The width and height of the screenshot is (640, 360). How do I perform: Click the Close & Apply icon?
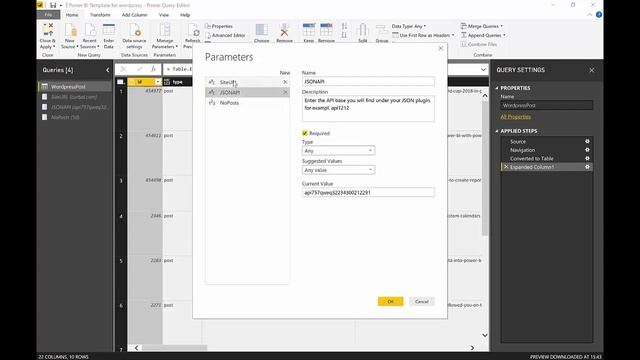[48, 30]
